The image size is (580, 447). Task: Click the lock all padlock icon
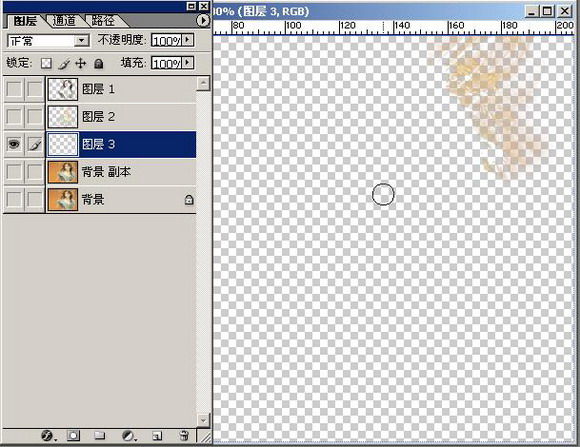point(98,64)
